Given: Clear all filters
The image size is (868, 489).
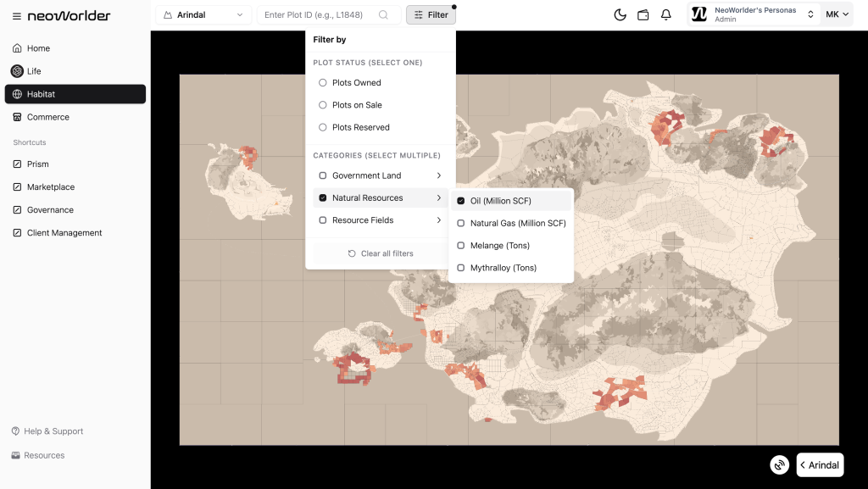Looking at the screenshot, I should click(381, 253).
